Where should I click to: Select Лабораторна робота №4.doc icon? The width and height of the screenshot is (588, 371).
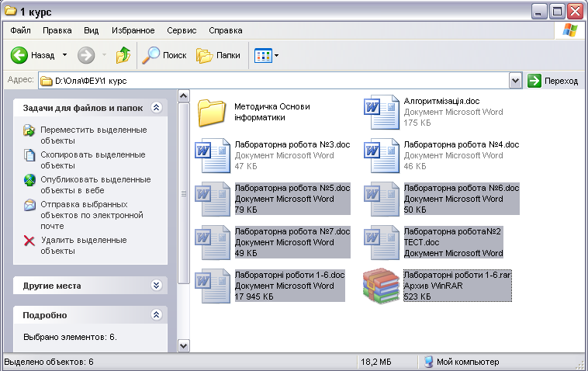coord(382,156)
